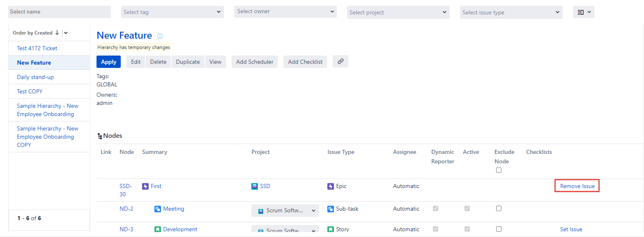Open the column layout view icon dropdown

click(583, 12)
